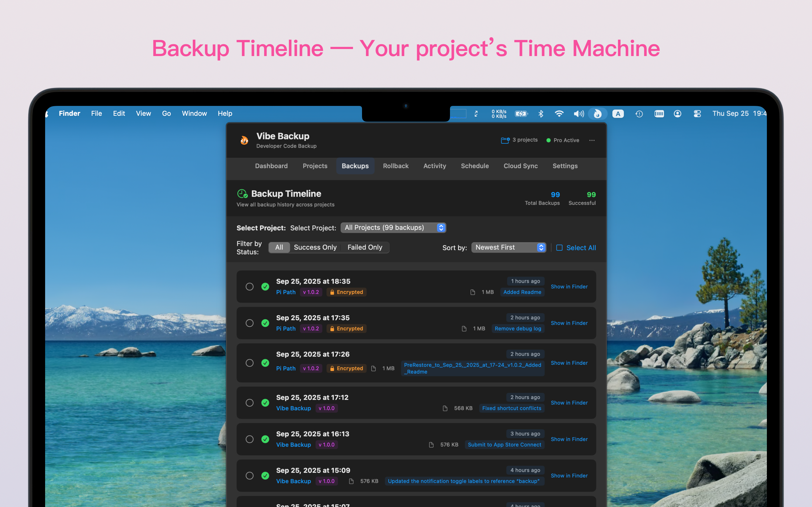812x507 pixels.
Task: Click the green clock icon beside Backup Timeline
Action: tap(242, 194)
